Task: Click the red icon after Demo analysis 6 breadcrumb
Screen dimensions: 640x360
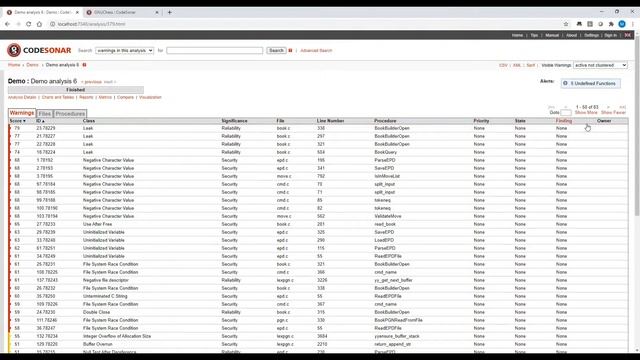Action: coord(84,65)
